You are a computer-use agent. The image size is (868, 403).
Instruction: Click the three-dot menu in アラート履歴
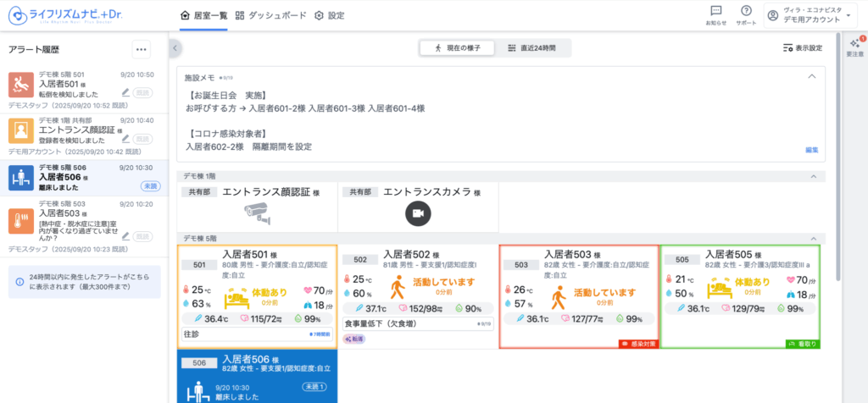coord(142,50)
